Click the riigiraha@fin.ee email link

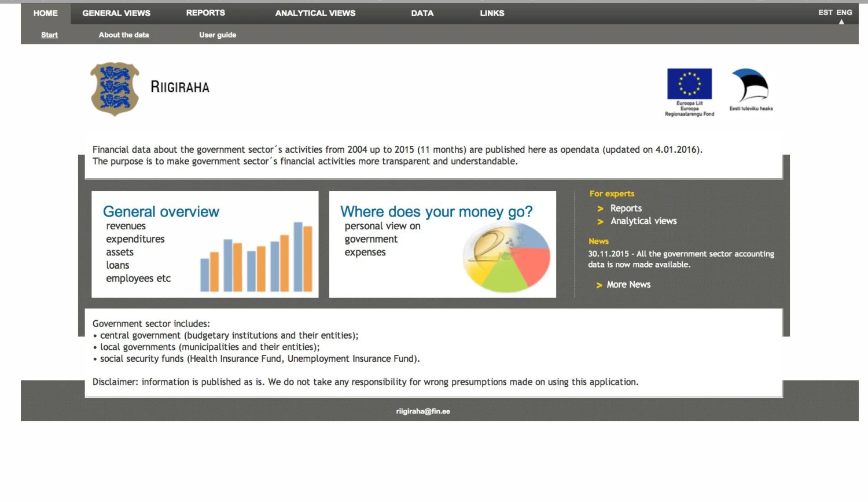(x=423, y=412)
